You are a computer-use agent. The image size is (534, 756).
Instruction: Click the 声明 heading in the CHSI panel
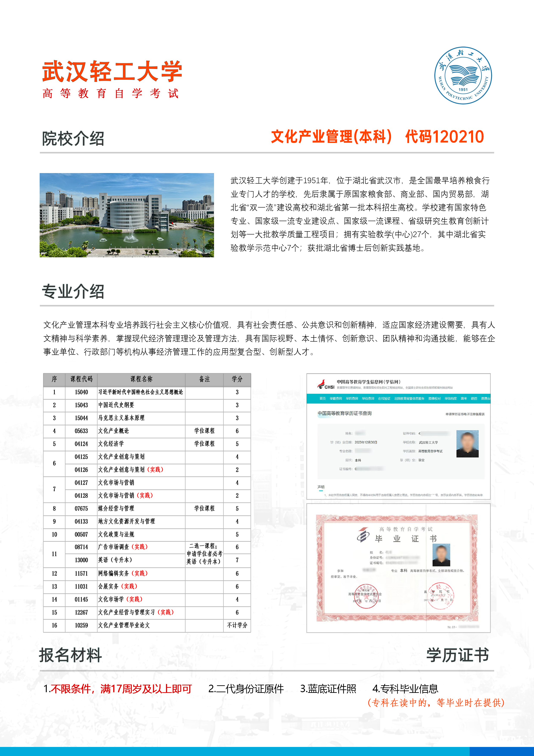321,487
